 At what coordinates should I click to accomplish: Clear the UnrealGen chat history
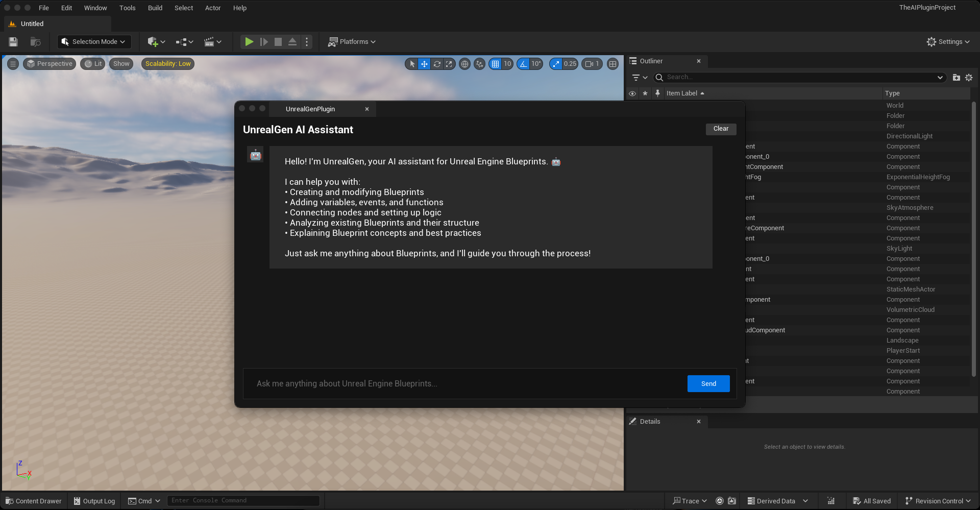(721, 129)
